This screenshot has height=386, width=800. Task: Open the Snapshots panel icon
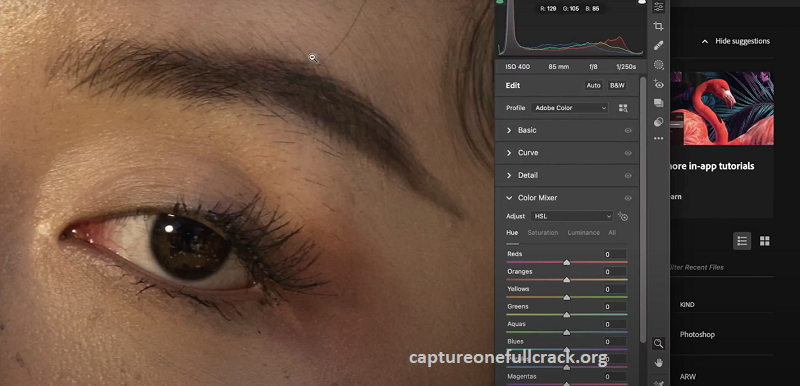[x=659, y=103]
